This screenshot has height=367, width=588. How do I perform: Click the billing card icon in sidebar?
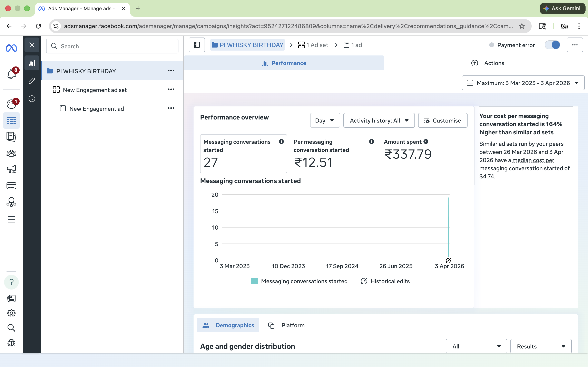point(11,186)
